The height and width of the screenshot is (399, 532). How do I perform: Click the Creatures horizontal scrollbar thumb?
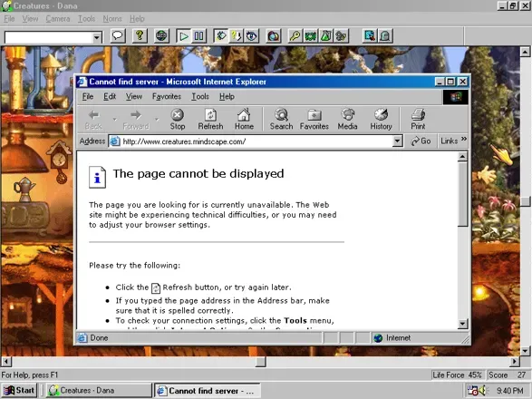261,361
